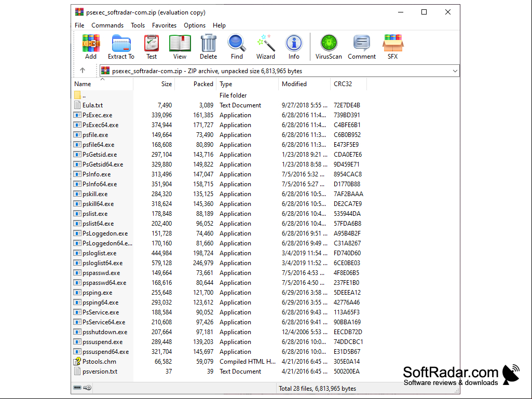
Task: Select the psfile.exe file name
Action: tap(96, 135)
